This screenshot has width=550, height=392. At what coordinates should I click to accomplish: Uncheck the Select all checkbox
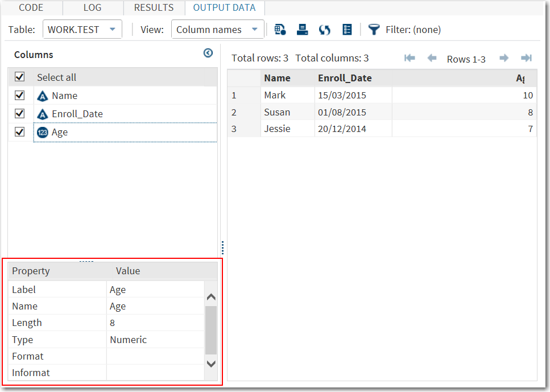tap(20, 77)
